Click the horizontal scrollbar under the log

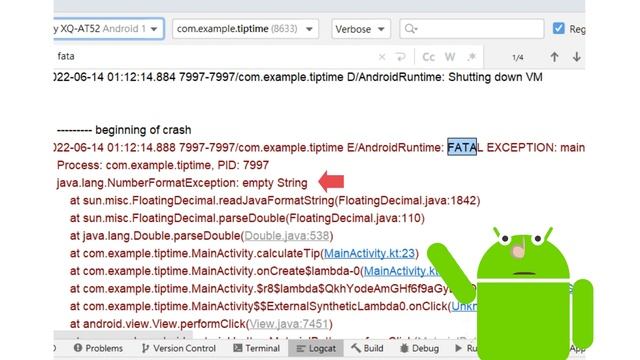(123, 336)
